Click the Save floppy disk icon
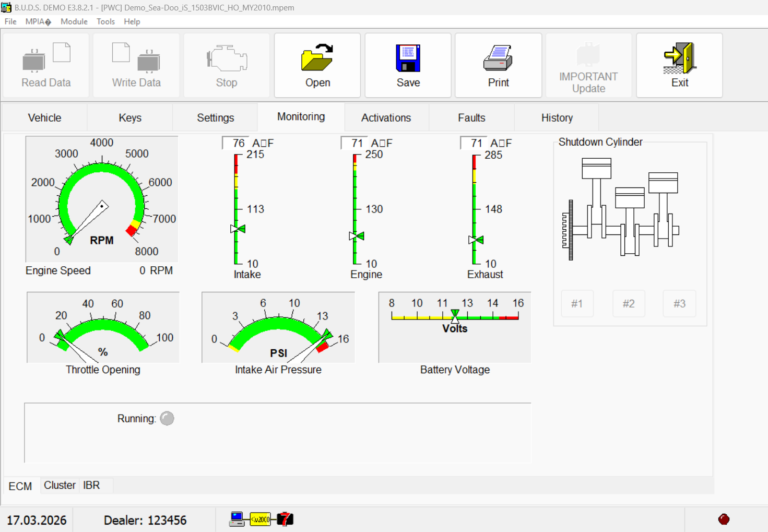 tap(408, 57)
